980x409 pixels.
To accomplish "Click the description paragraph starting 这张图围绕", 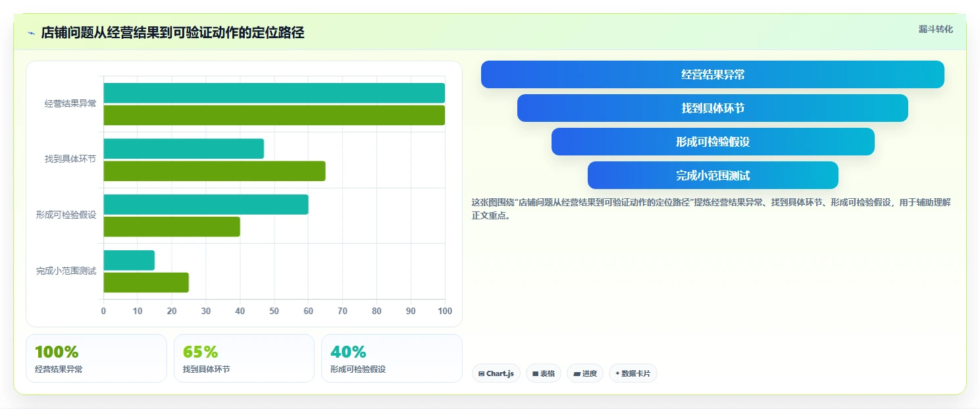I will click(711, 209).
